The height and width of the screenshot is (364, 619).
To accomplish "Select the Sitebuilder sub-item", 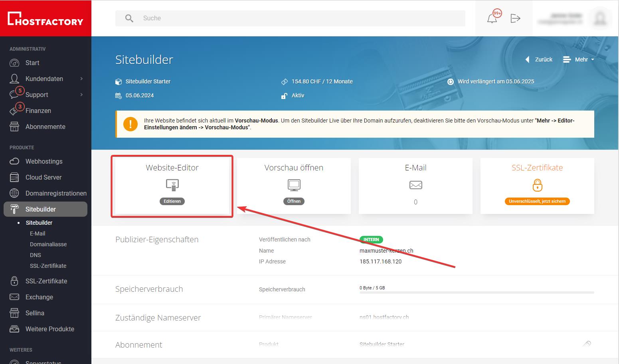I will coord(39,223).
